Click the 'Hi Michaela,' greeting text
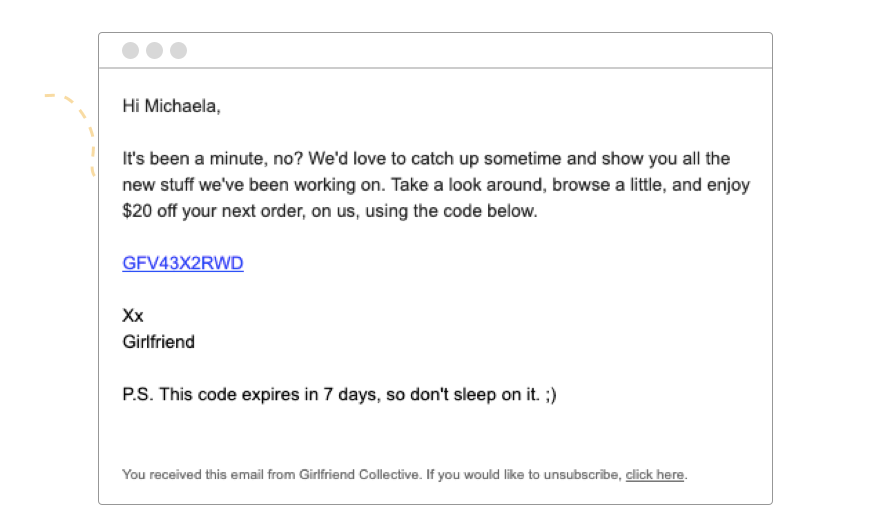Screen dimensions: 870x518 click(x=171, y=106)
